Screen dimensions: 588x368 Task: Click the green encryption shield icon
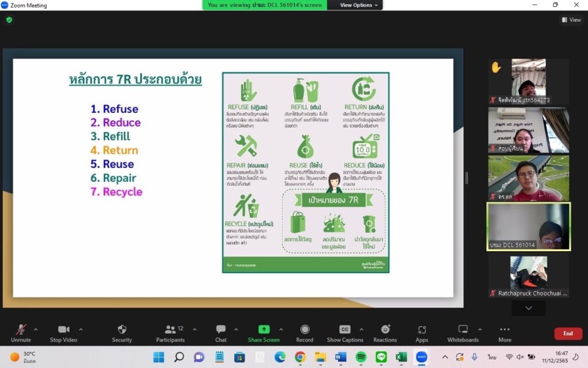click(x=9, y=20)
